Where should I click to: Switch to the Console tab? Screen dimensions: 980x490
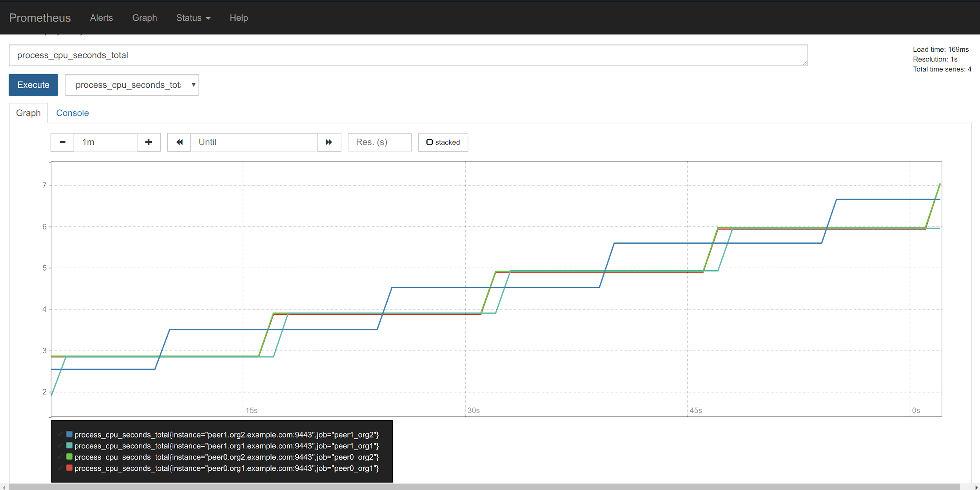[73, 113]
